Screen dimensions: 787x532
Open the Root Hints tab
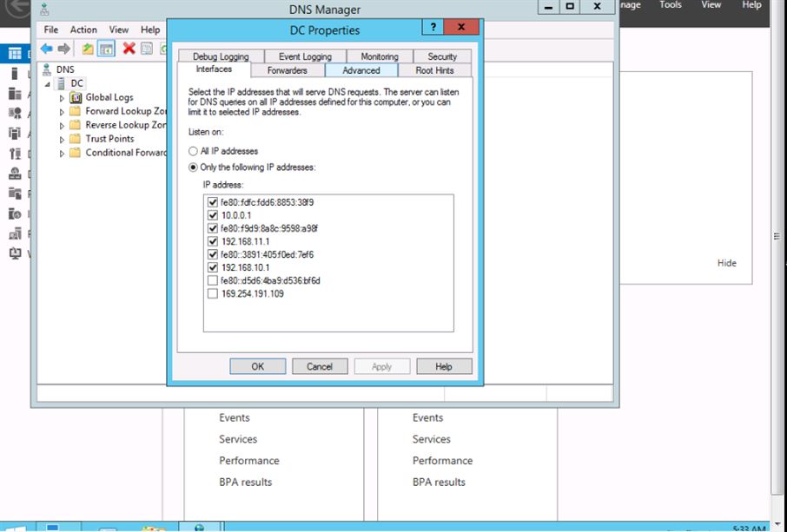pos(434,70)
